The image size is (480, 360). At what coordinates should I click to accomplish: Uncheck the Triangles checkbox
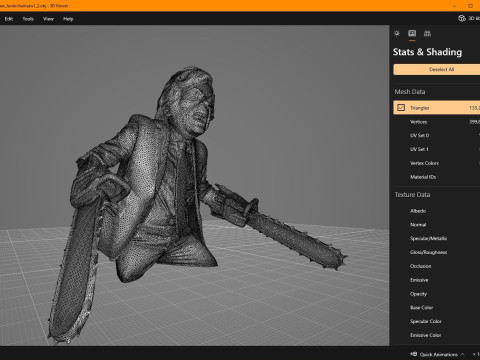401,108
